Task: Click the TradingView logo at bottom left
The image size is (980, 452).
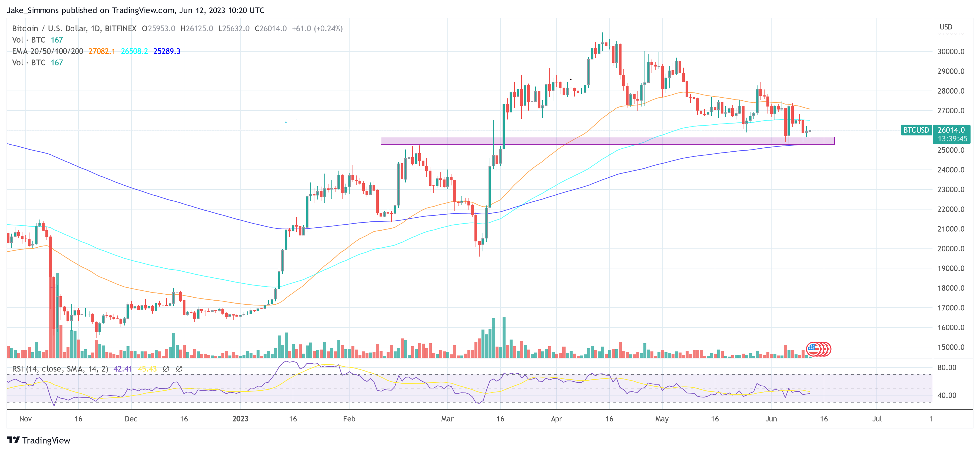Action: [x=38, y=440]
